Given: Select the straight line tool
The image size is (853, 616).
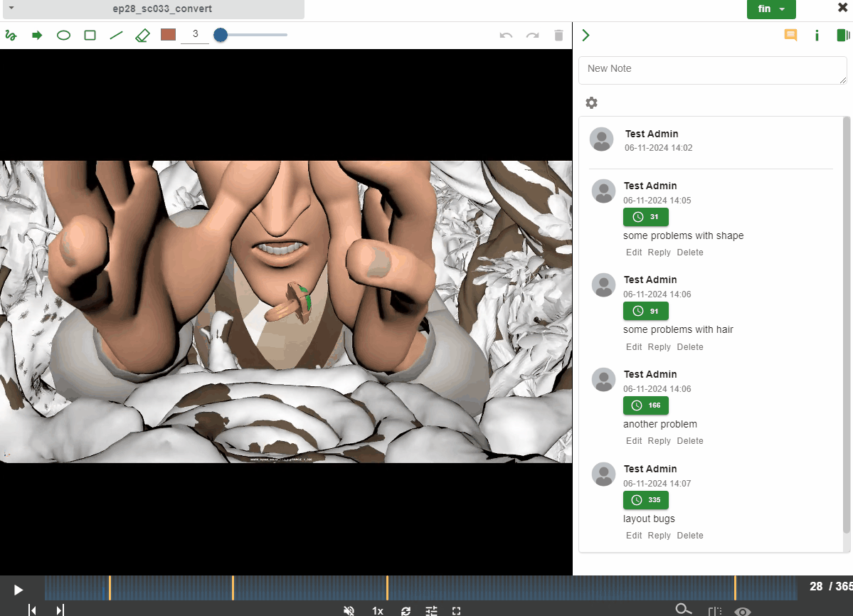Looking at the screenshot, I should point(116,35).
